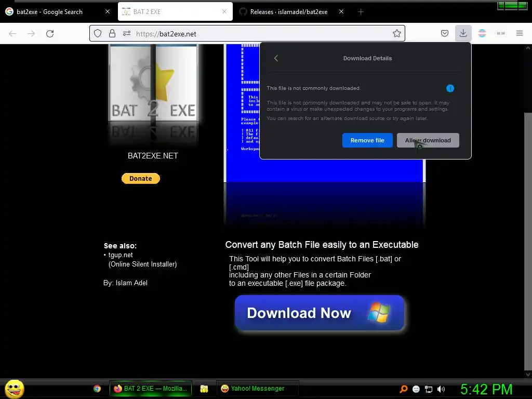Open the Firefox application menu
The width and height of the screenshot is (532, 399).
coord(520,33)
